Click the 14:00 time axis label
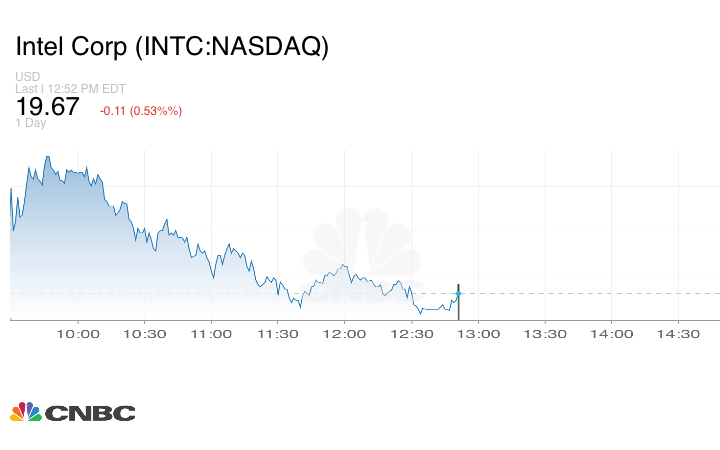 [612, 334]
